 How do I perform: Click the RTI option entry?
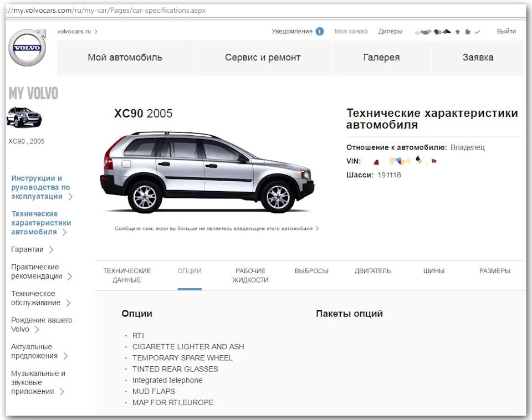pyautogui.click(x=138, y=336)
